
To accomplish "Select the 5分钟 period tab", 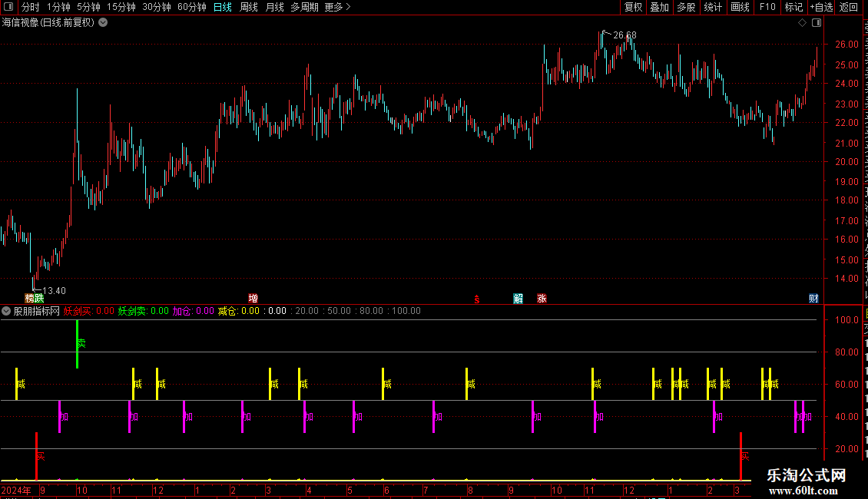I will tap(88, 7).
